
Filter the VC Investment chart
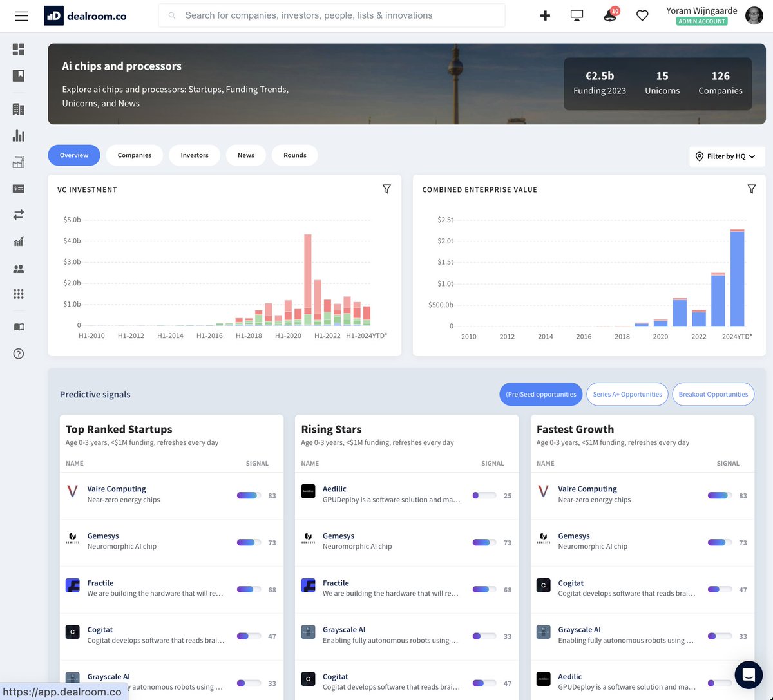(x=386, y=189)
